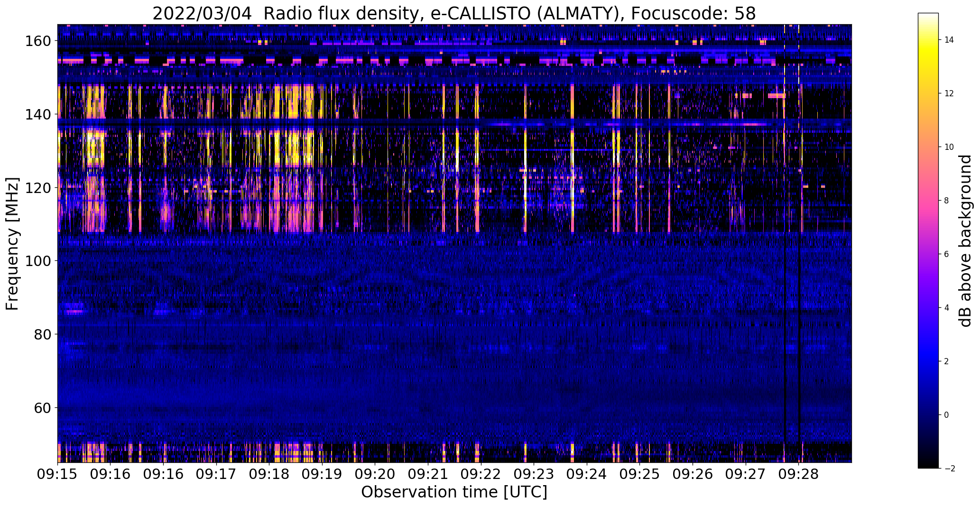
Task: Select the 09:23 time tick label
Action: [x=534, y=474]
